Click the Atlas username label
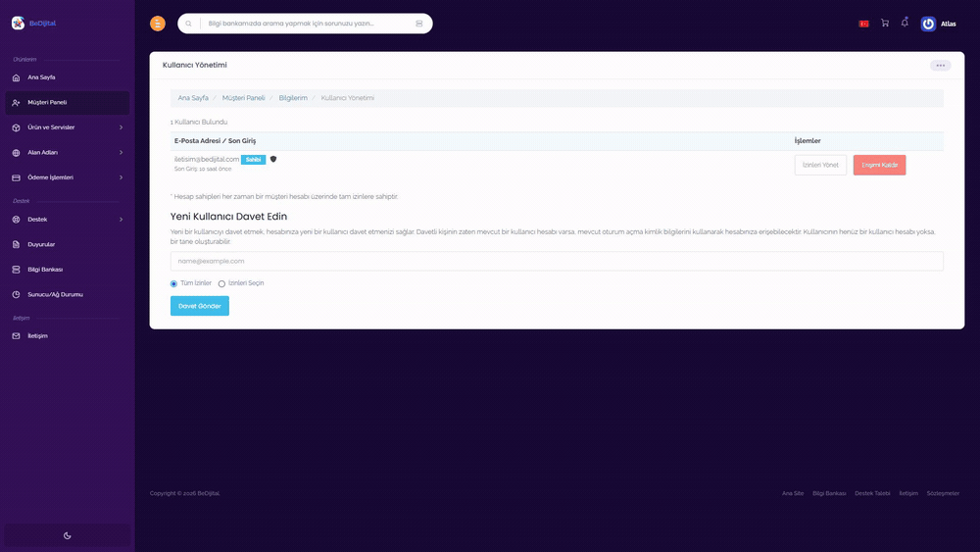This screenshot has width=980, height=552. click(948, 24)
